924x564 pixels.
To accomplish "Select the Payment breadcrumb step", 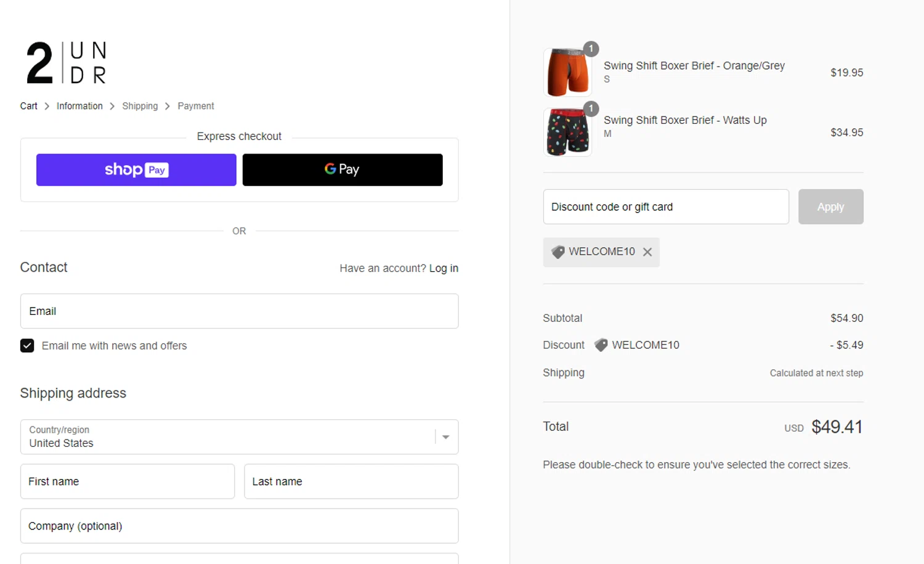I will coord(196,106).
